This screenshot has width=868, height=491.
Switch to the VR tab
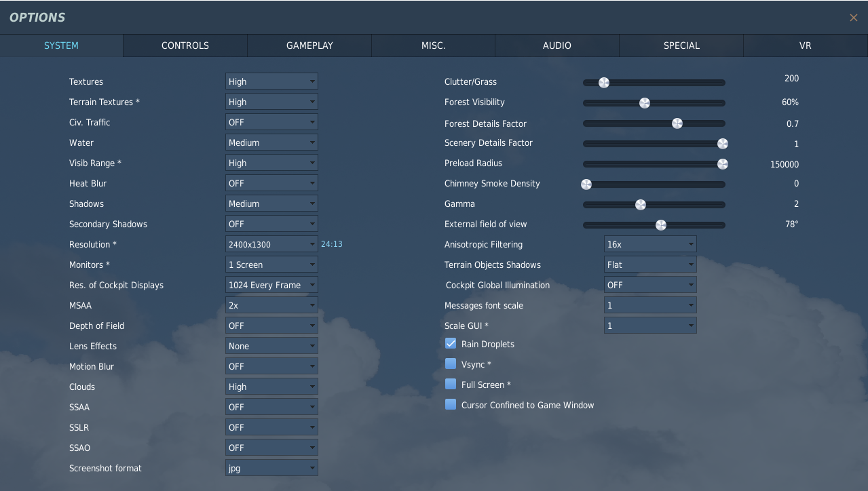pyautogui.click(x=806, y=45)
